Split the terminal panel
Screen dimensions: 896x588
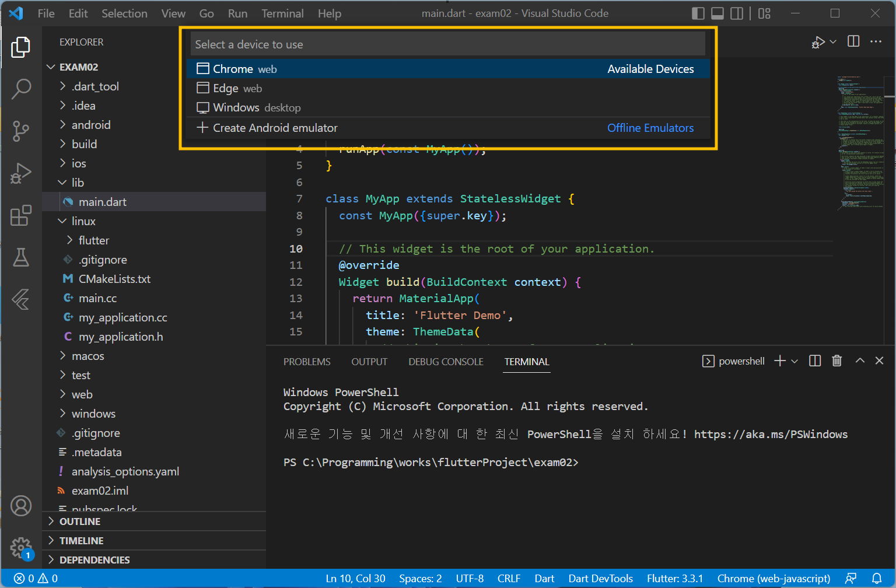point(815,361)
